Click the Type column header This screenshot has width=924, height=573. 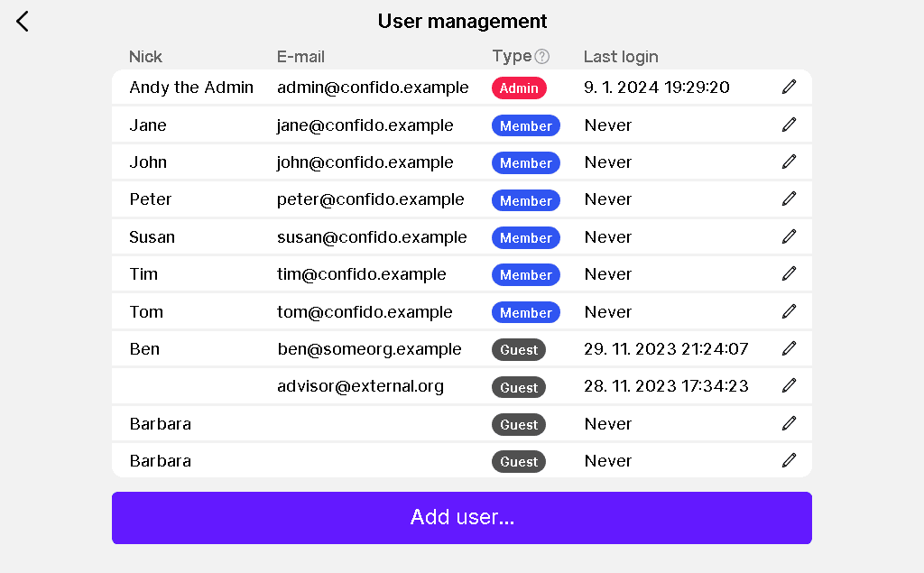tap(513, 57)
